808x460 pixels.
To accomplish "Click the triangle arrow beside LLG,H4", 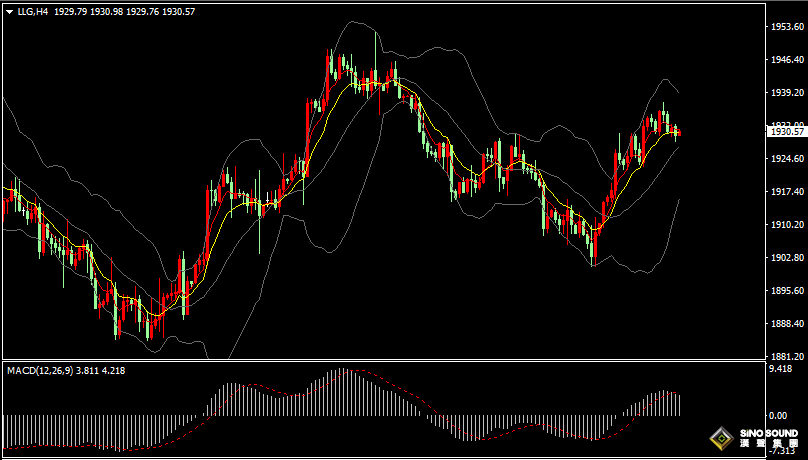I will [9, 12].
